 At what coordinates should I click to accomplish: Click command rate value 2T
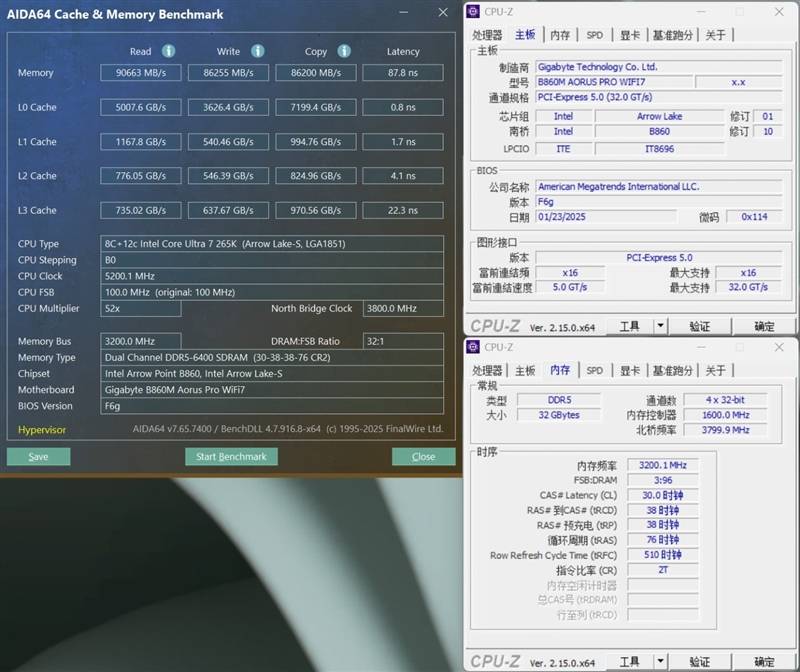(x=663, y=570)
